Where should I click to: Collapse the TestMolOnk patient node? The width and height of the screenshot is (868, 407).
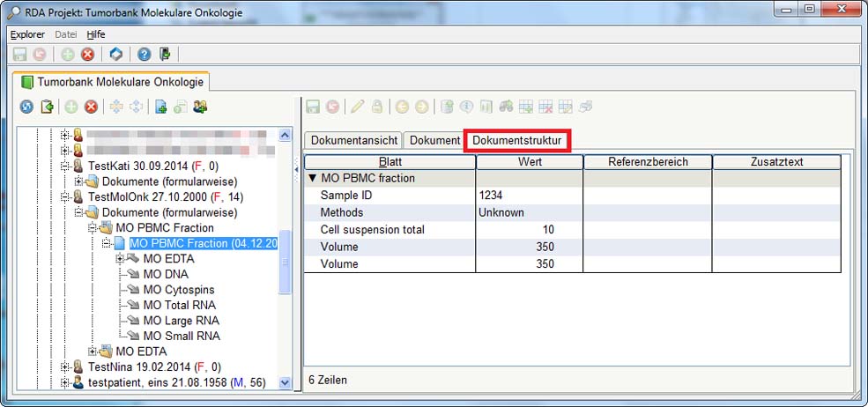[65, 196]
